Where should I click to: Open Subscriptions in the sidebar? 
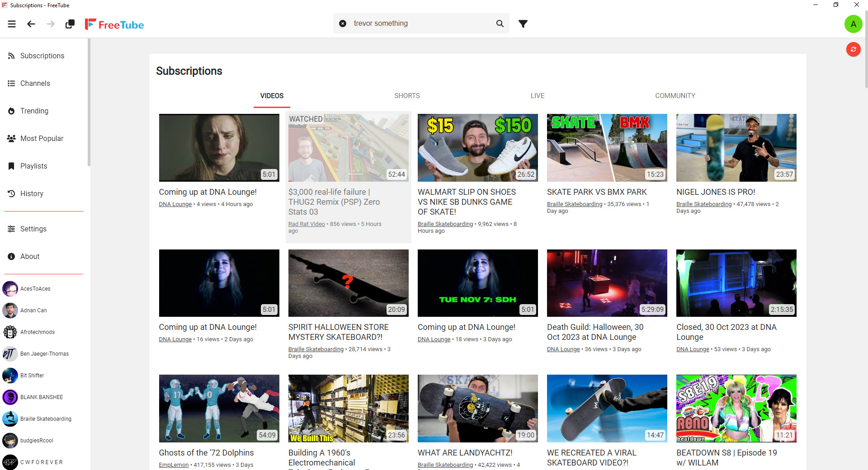click(44, 56)
